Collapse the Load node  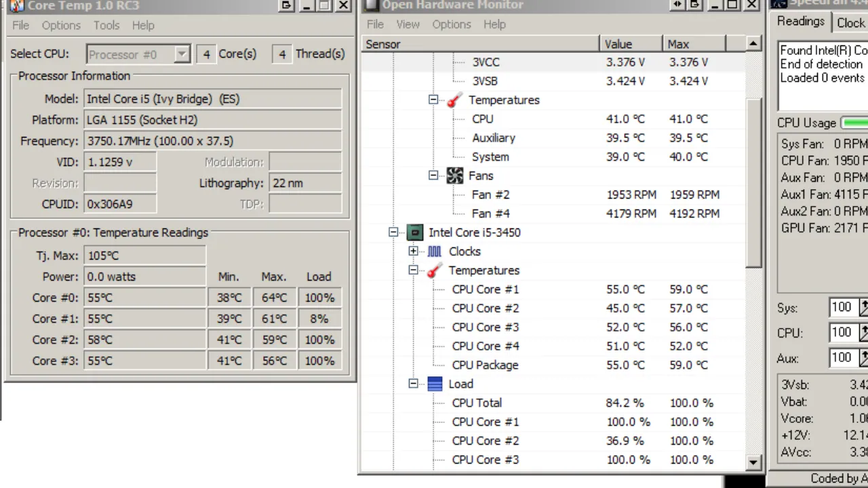(413, 384)
